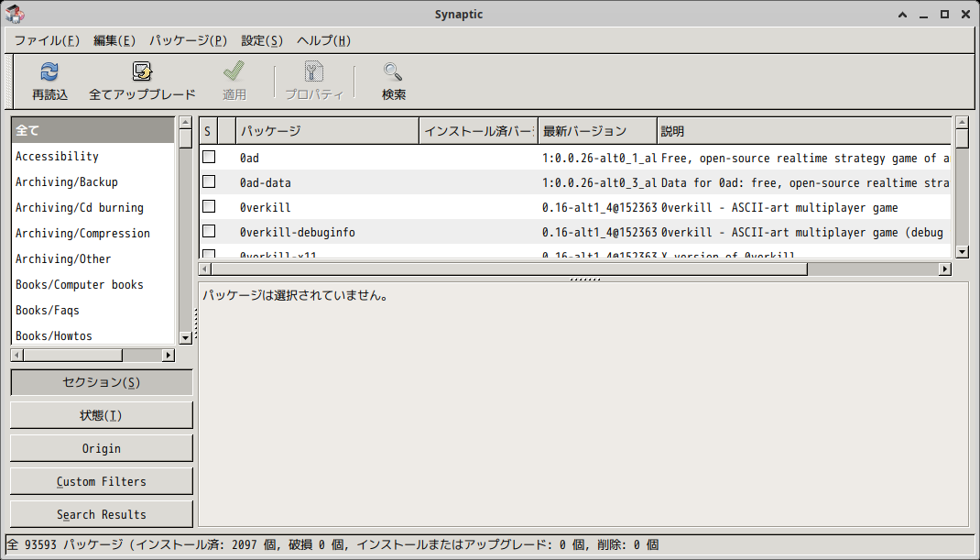Click the status bar package count text
The image size is (980, 560).
point(333,545)
